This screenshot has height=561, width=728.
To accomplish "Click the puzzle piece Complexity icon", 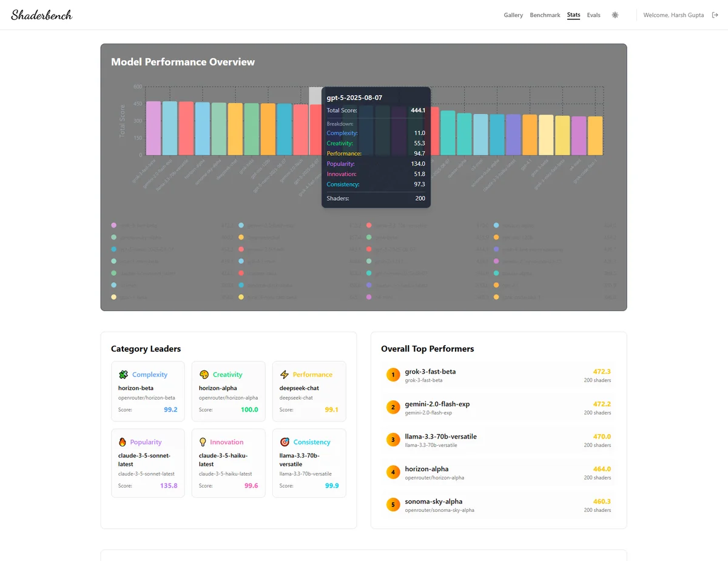I will (x=123, y=375).
